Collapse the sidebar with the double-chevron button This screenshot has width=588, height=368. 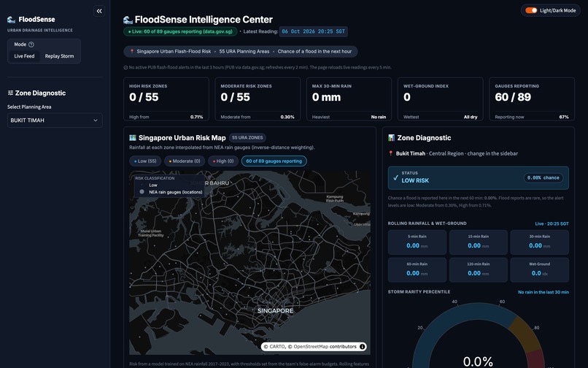click(99, 11)
